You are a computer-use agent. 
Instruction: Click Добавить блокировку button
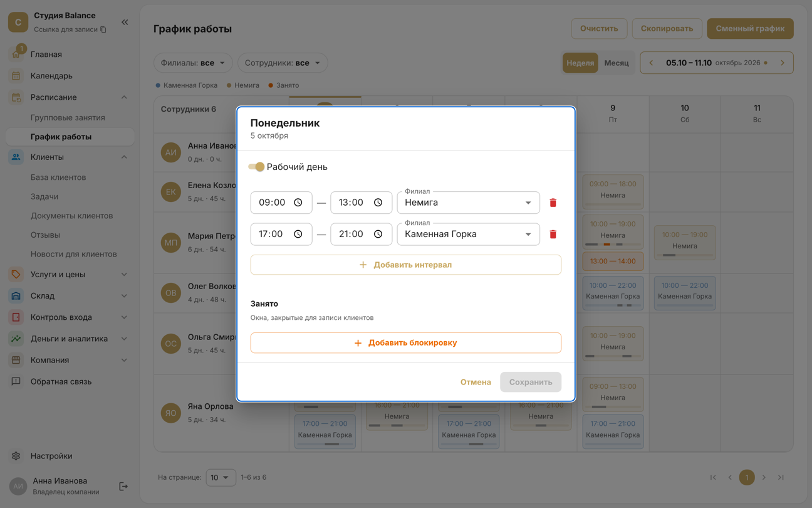(x=406, y=343)
